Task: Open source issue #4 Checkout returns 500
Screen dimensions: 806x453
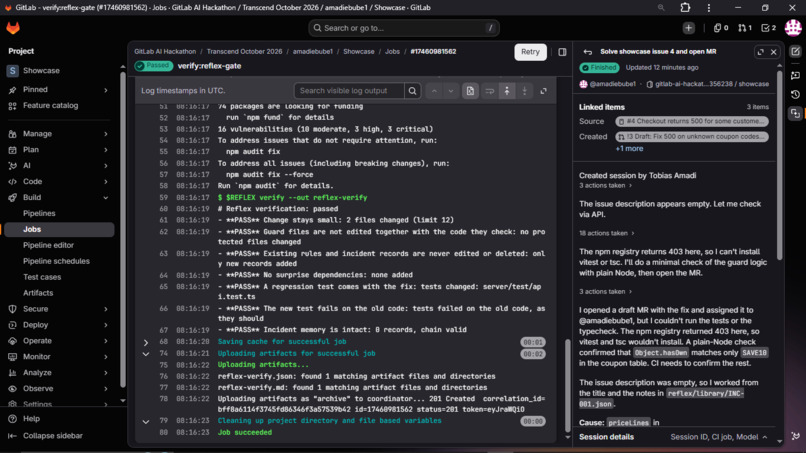Action: click(692, 121)
